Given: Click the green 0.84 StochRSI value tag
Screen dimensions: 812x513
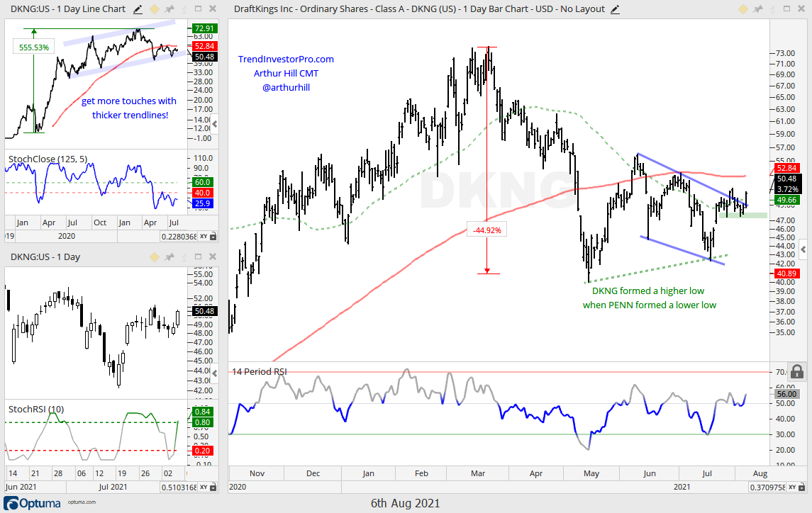Looking at the screenshot, I should click(x=203, y=412).
